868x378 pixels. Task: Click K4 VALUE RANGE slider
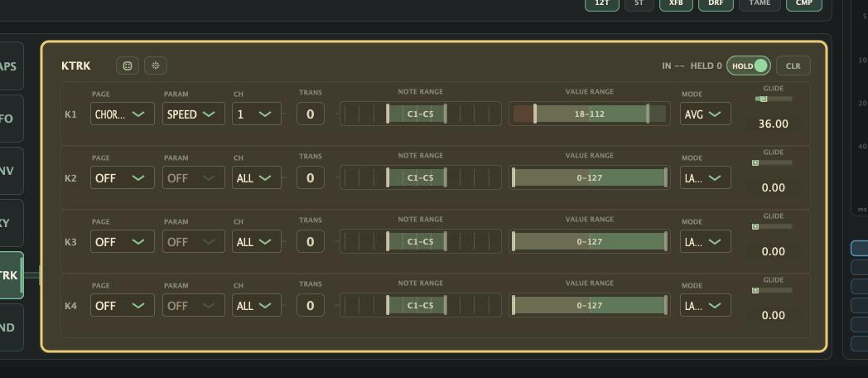coord(590,305)
